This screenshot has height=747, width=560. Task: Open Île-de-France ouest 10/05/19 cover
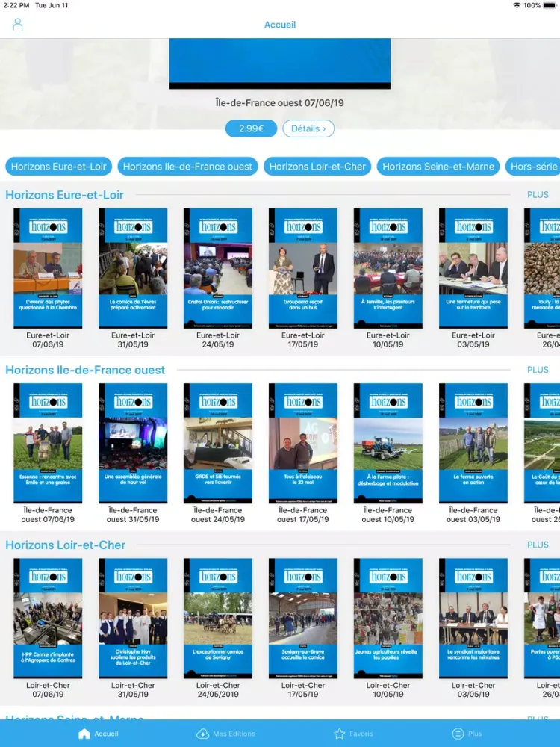(388, 443)
